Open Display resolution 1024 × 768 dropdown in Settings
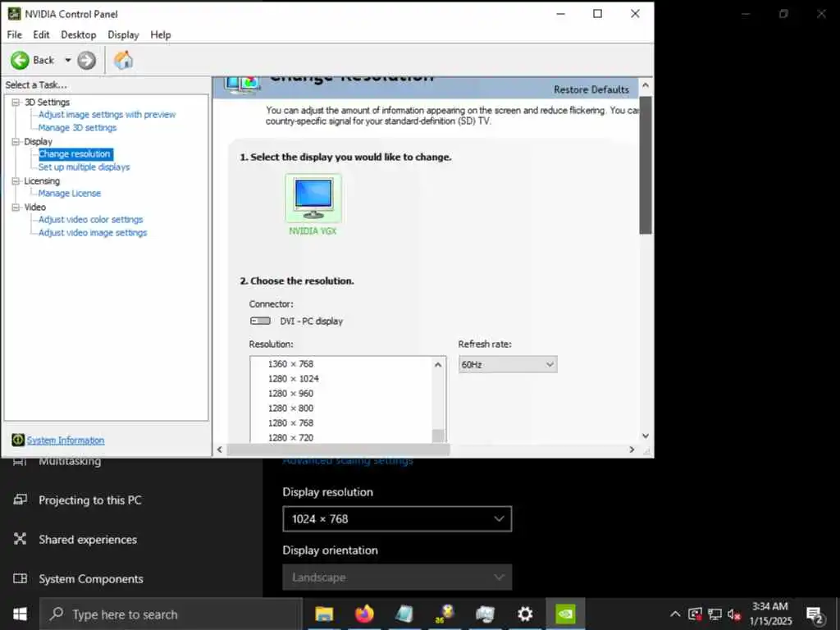The image size is (840, 630). 397,518
